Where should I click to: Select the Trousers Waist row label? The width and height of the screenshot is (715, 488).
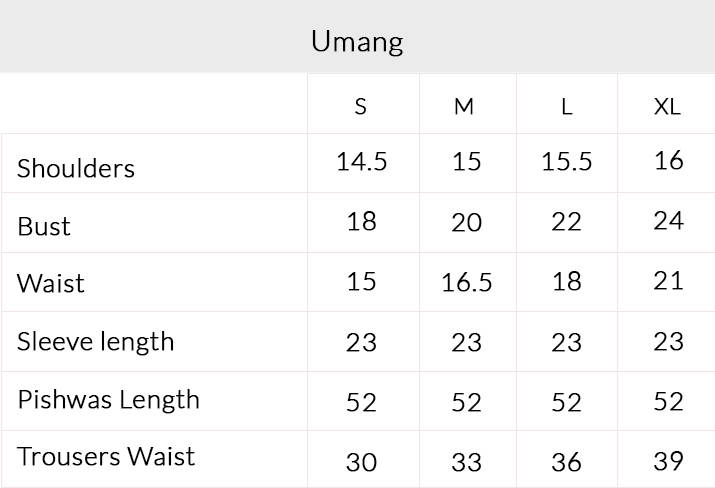pyautogui.click(x=106, y=457)
